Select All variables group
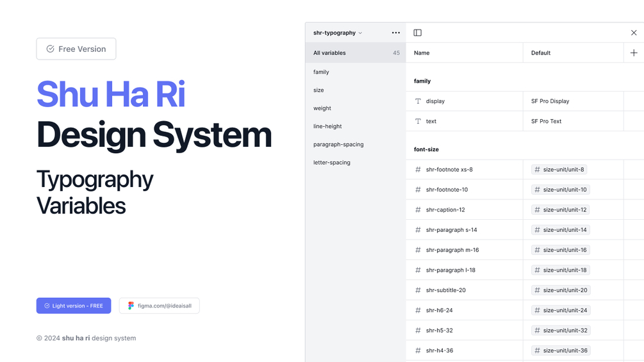Image resolution: width=644 pixels, height=362 pixels. [356, 53]
